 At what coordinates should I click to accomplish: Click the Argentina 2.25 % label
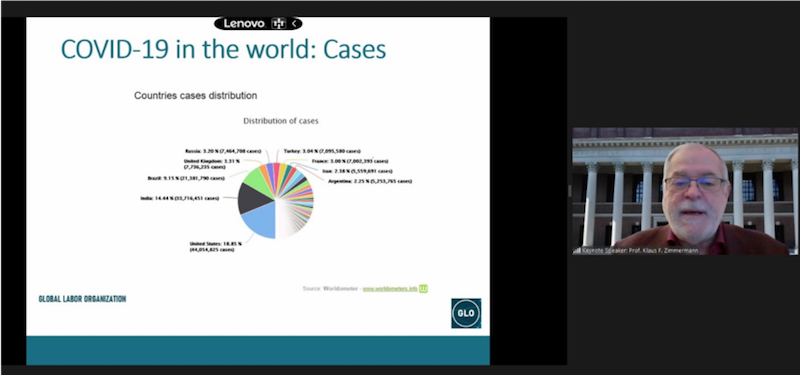[370, 181]
